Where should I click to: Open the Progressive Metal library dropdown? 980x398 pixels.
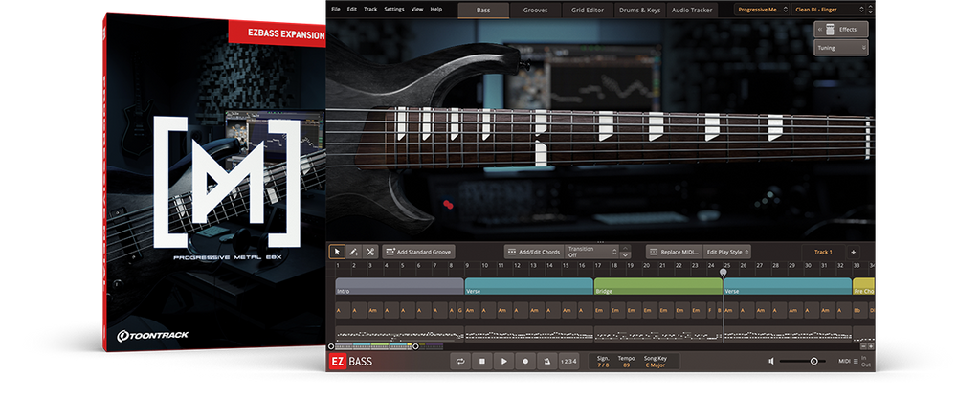click(x=763, y=10)
